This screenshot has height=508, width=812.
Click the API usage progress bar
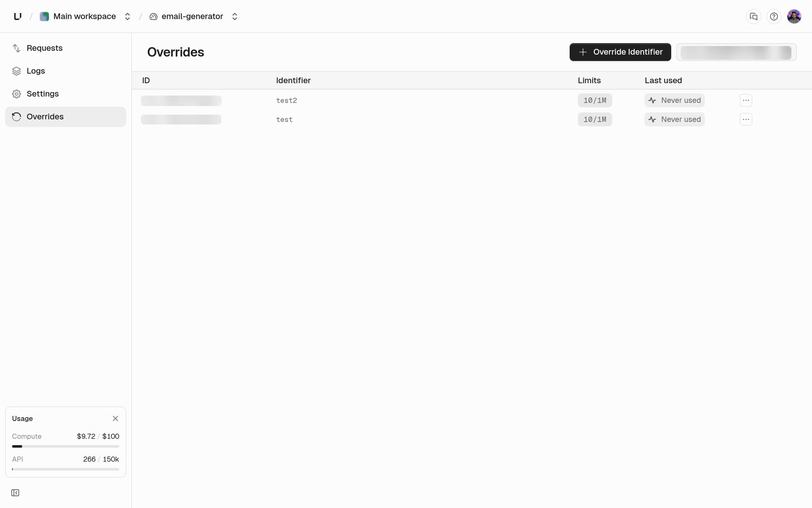pos(65,469)
